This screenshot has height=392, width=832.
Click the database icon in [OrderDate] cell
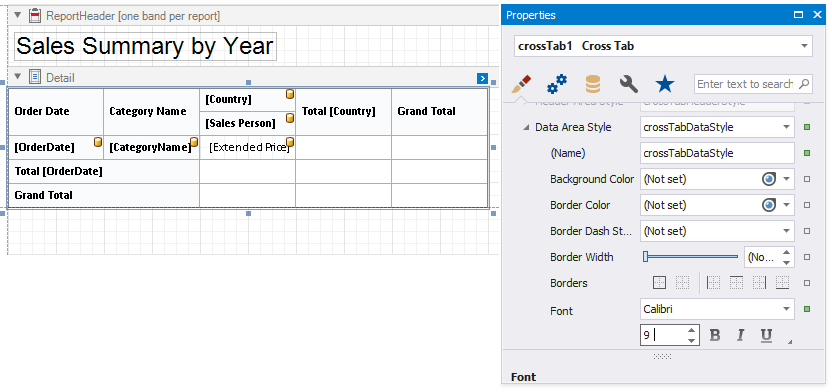tap(98, 141)
